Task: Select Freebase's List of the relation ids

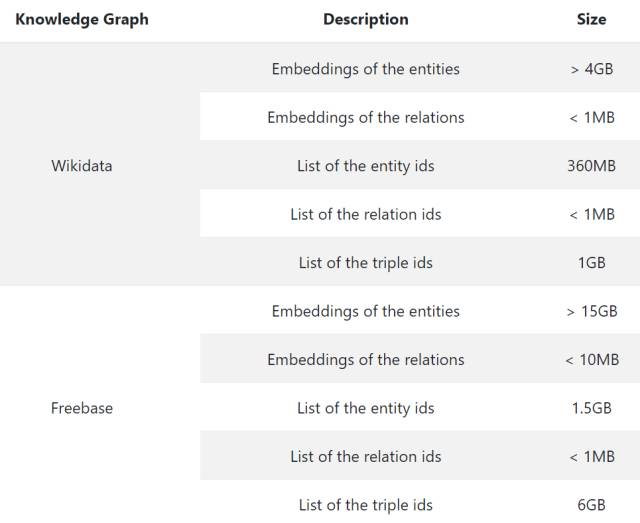Action: [x=366, y=456]
